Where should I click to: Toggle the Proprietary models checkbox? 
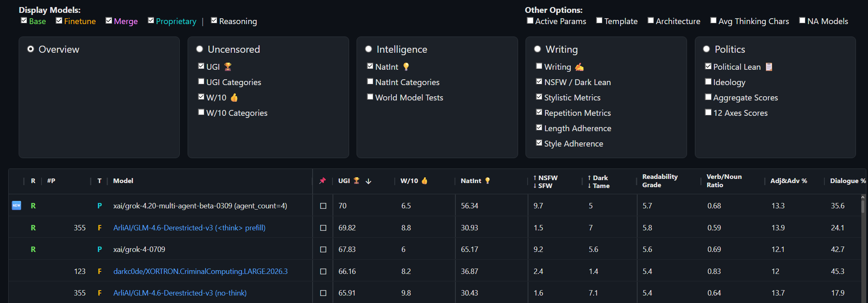pyautogui.click(x=151, y=21)
